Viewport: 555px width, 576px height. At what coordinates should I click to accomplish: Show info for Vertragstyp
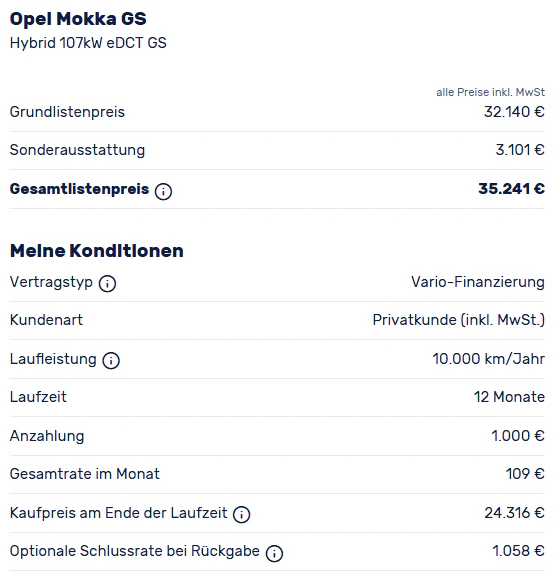click(107, 284)
